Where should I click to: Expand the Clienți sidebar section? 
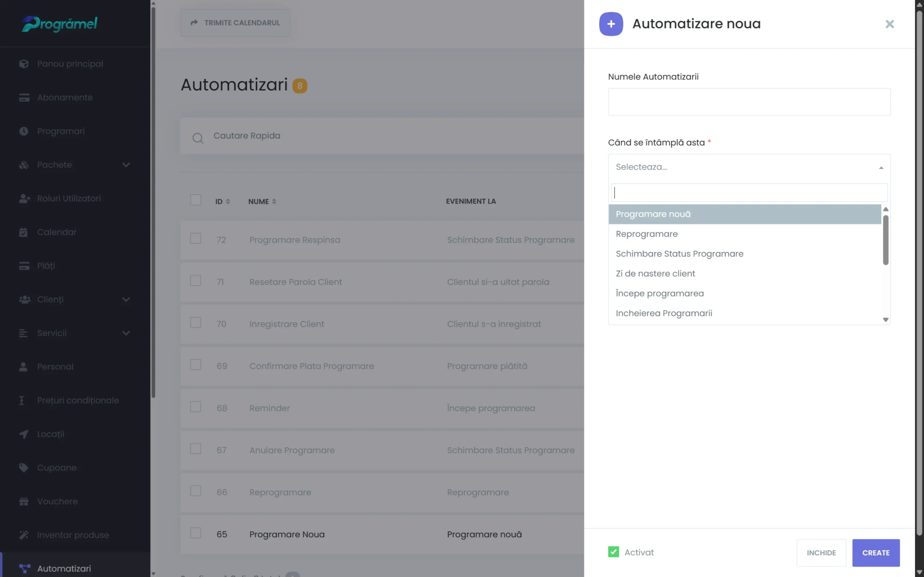(x=126, y=300)
